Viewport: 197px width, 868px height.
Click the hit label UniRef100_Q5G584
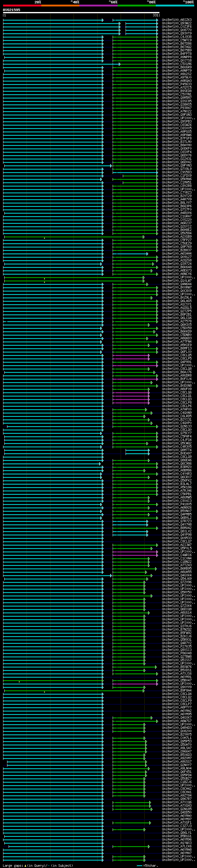tap(177, 233)
